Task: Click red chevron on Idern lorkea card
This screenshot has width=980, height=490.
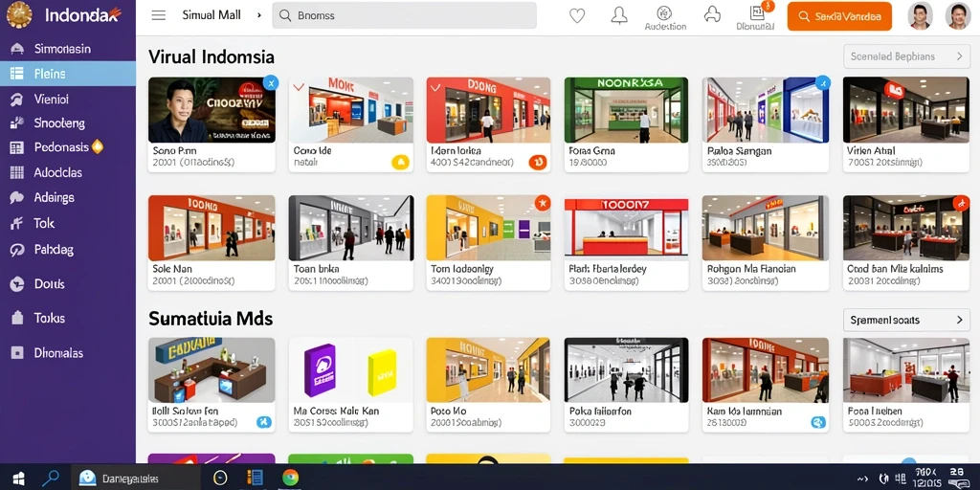Action: coord(436,87)
